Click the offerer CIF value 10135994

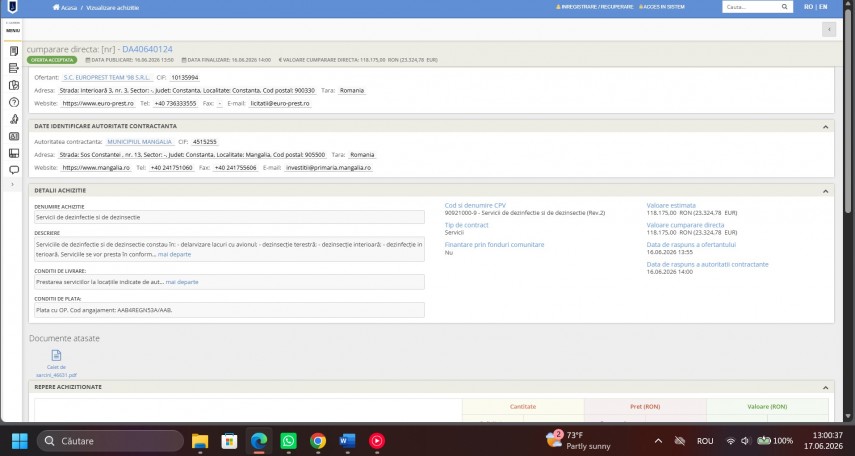point(185,78)
